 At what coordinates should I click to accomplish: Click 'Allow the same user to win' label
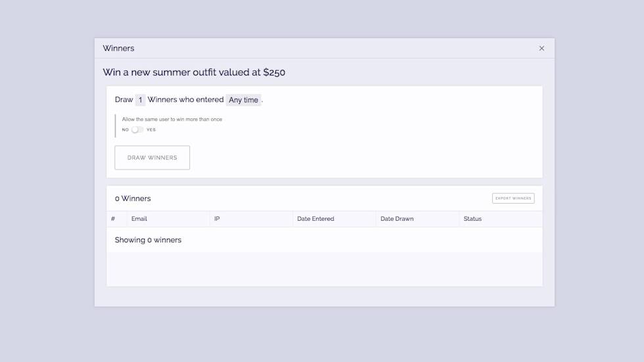pyautogui.click(x=172, y=120)
